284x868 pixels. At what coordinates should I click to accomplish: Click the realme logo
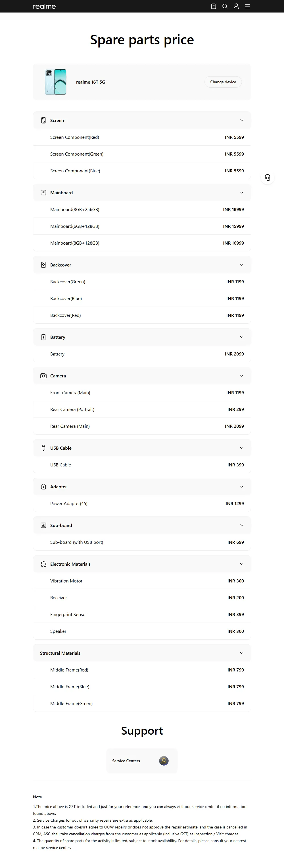coord(44,7)
